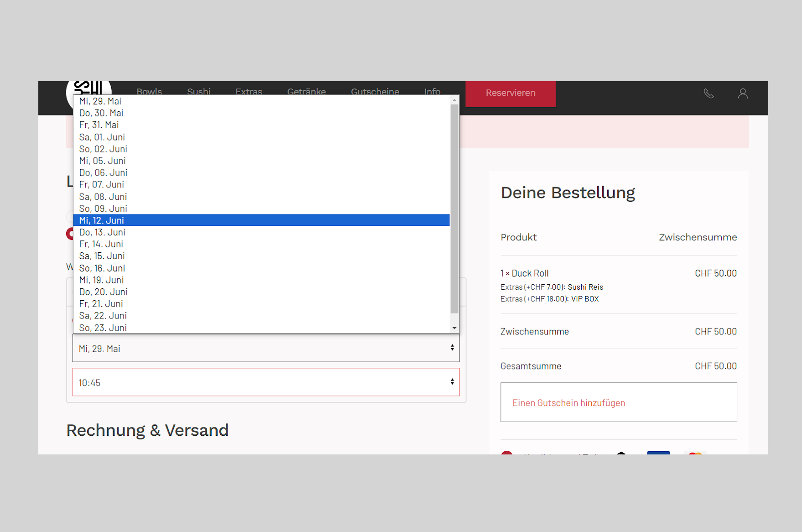Open the Bowls menu item

[x=149, y=91]
